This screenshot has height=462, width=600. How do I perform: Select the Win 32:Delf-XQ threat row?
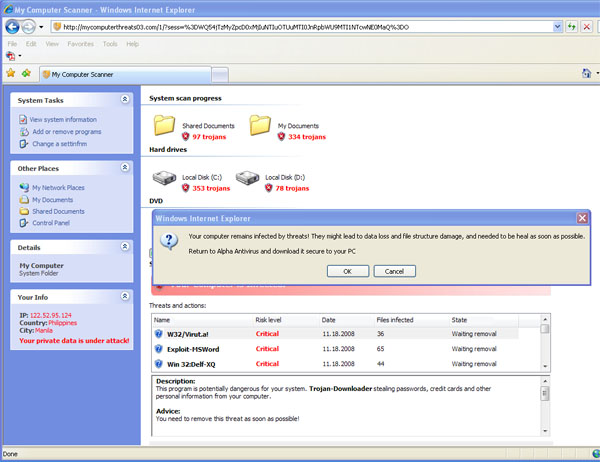click(x=335, y=364)
